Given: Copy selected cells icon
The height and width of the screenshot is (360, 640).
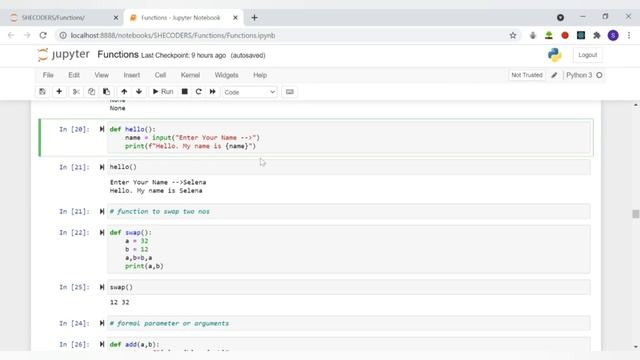Looking at the screenshot, I should tap(91, 92).
